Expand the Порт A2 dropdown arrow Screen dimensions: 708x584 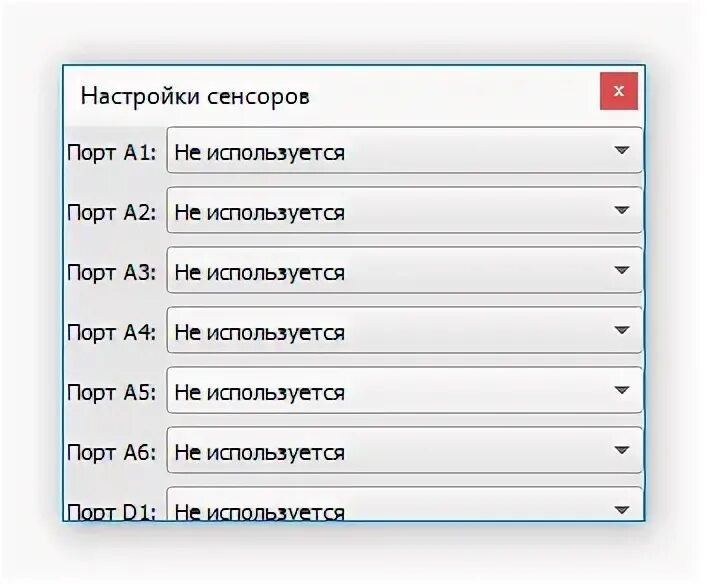point(622,210)
